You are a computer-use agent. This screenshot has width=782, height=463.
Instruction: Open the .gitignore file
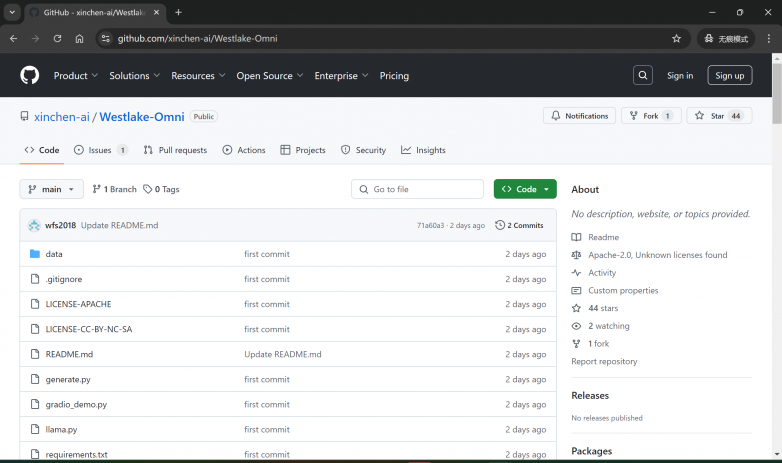pyautogui.click(x=64, y=279)
